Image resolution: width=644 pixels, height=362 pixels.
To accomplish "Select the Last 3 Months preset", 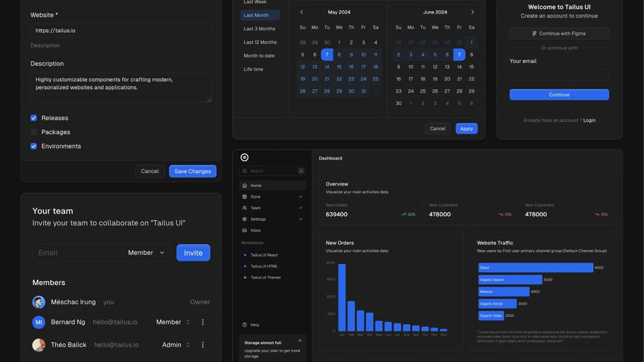I will [260, 29].
